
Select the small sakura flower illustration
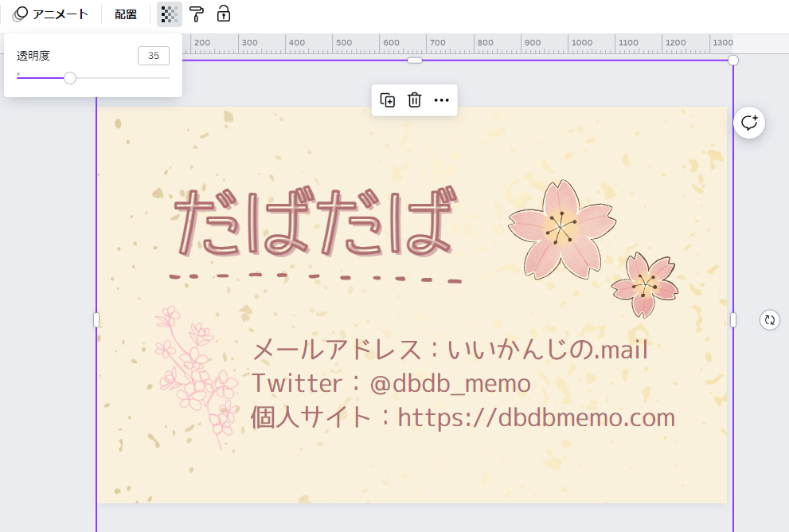point(644,284)
